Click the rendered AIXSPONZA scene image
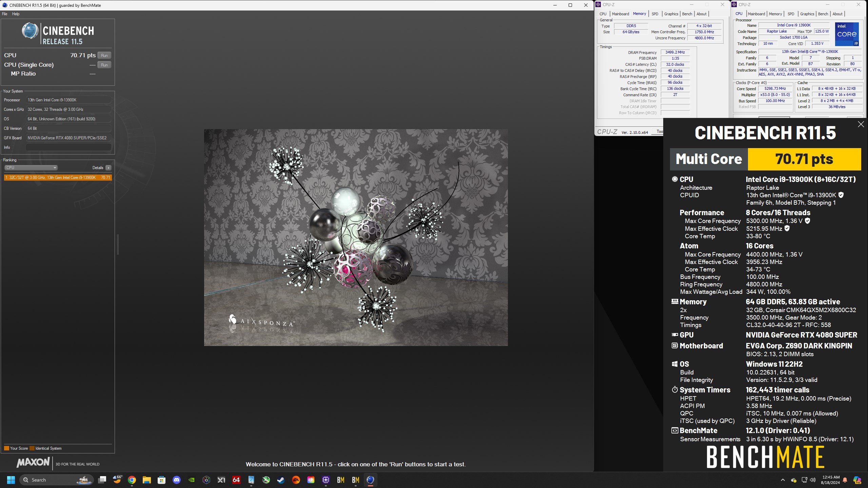 pos(356,237)
